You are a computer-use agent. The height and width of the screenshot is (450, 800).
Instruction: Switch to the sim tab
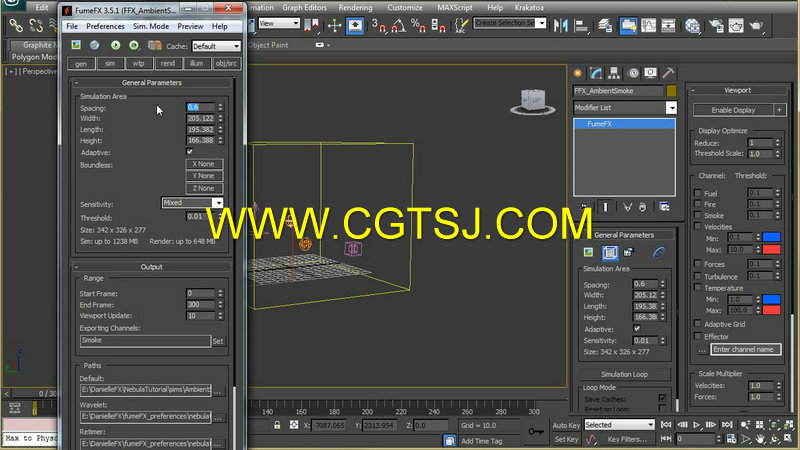point(110,63)
